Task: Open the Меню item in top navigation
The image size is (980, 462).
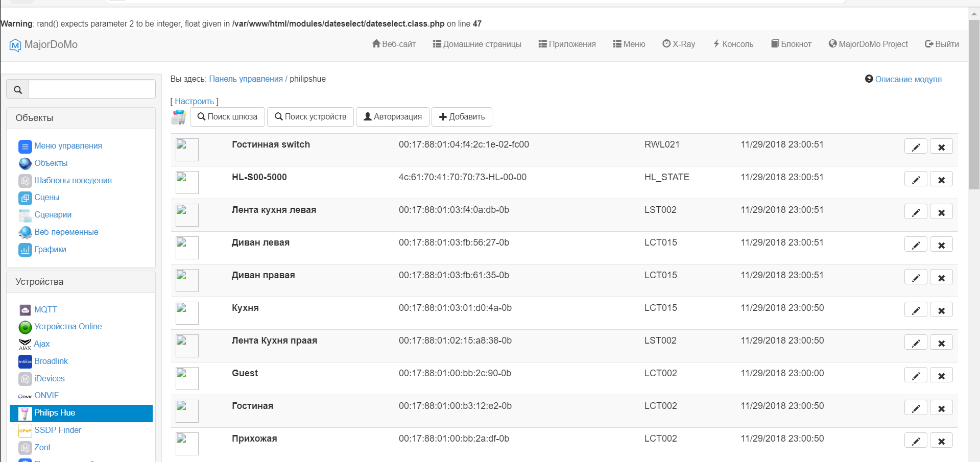Action: pyautogui.click(x=629, y=44)
